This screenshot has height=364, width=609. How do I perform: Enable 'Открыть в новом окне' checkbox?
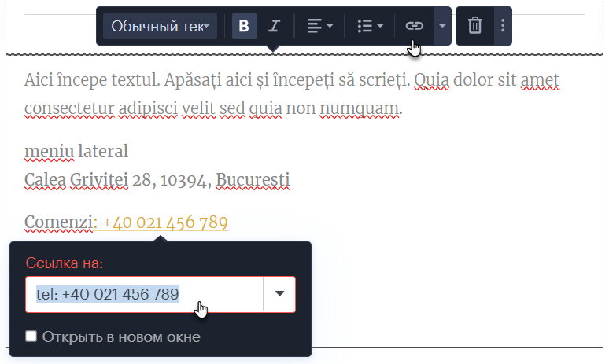31,336
